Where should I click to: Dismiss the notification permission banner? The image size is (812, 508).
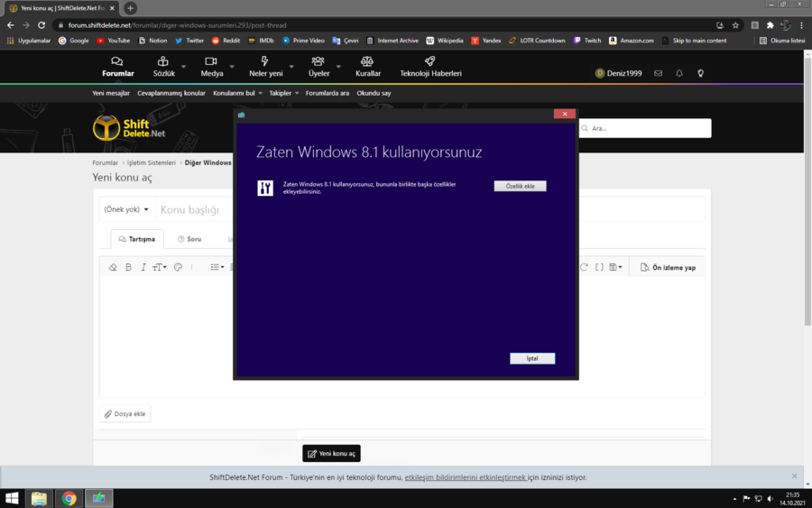(x=794, y=476)
